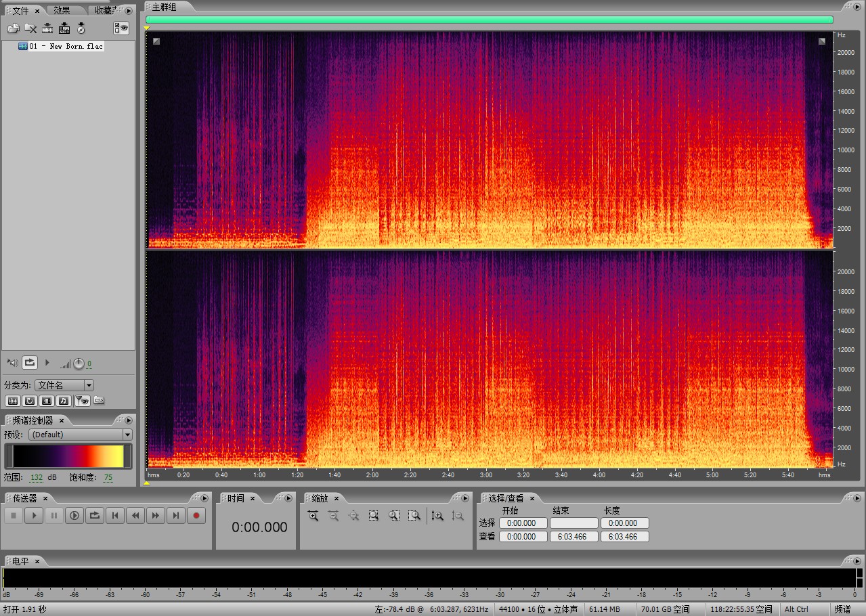This screenshot has width=866, height=616.
Task: Toggle show audio files filter button
Action: coord(13,401)
